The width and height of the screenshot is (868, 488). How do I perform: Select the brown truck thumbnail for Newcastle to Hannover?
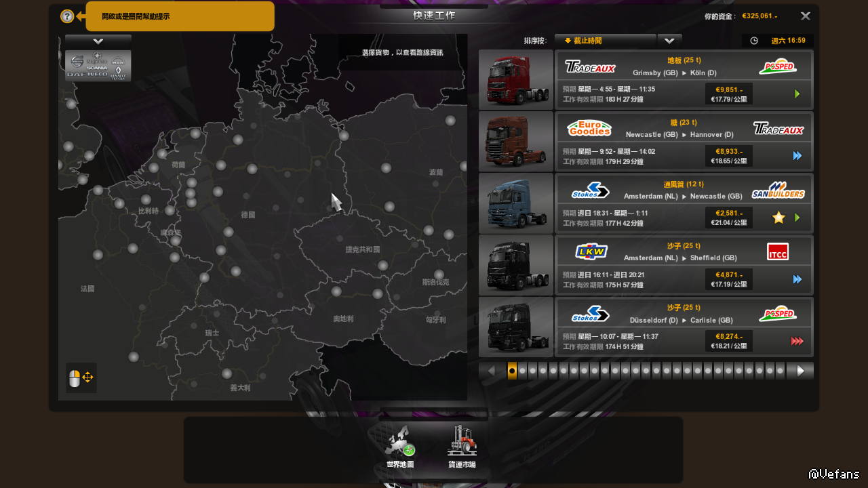pos(516,142)
